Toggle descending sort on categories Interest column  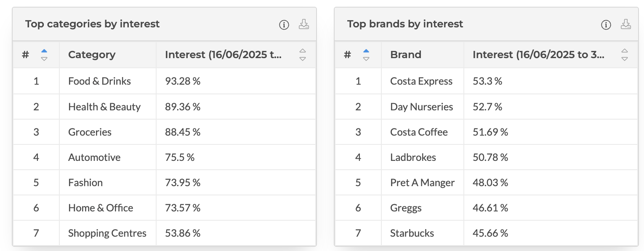pyautogui.click(x=303, y=58)
